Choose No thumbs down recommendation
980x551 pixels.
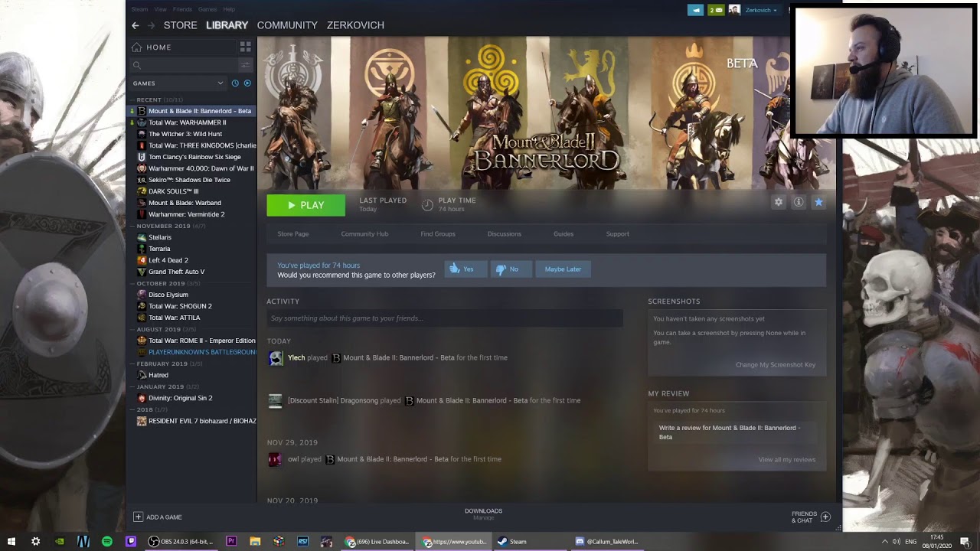pyautogui.click(x=511, y=269)
